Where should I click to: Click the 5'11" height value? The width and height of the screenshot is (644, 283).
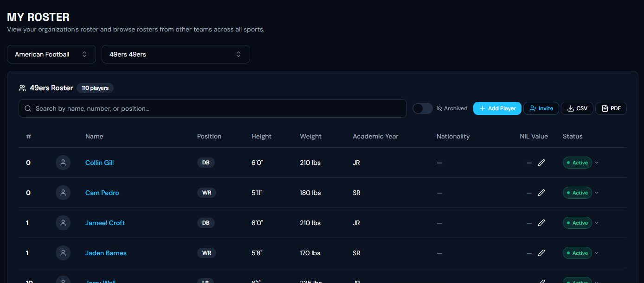(x=257, y=193)
